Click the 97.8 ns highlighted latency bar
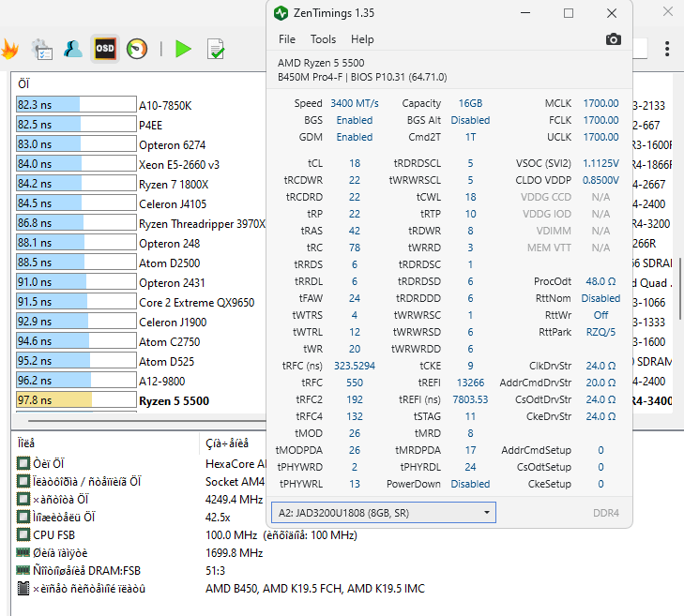 click(76, 399)
